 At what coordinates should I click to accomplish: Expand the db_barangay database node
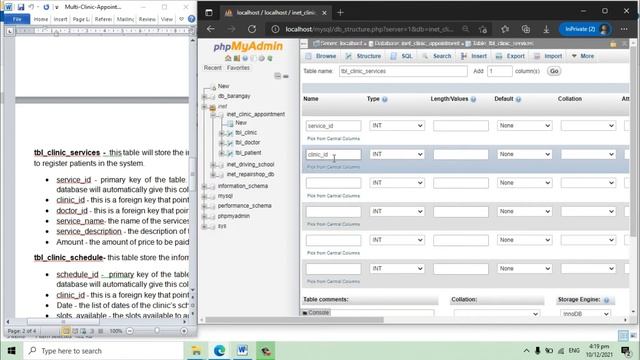[x=204, y=96]
